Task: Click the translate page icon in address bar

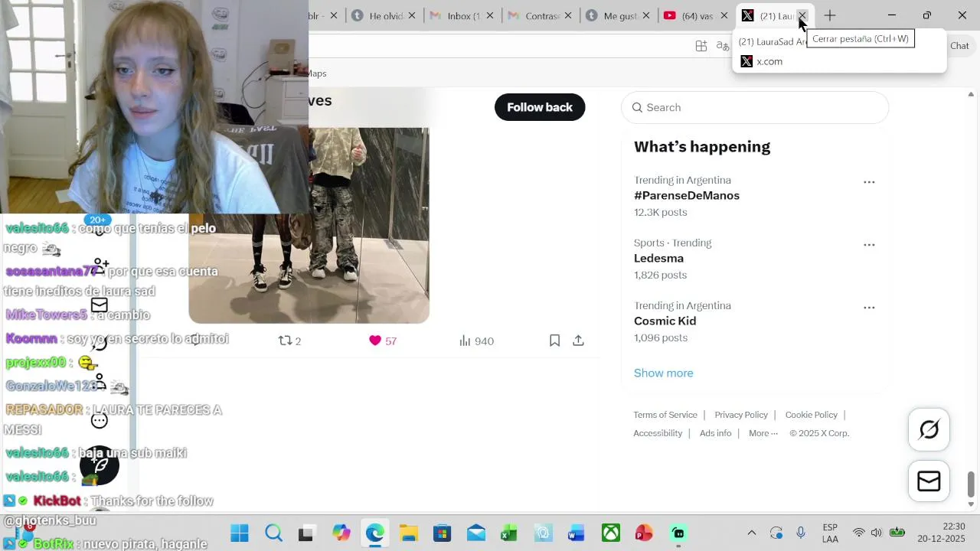Action: pos(723,46)
